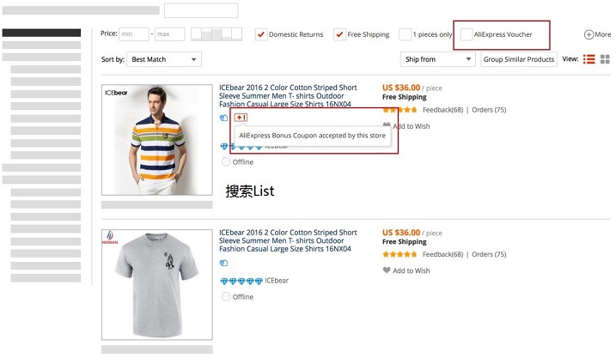Click Offline chat icon on second product
The width and height of the screenshot is (616, 364).
(226, 296)
